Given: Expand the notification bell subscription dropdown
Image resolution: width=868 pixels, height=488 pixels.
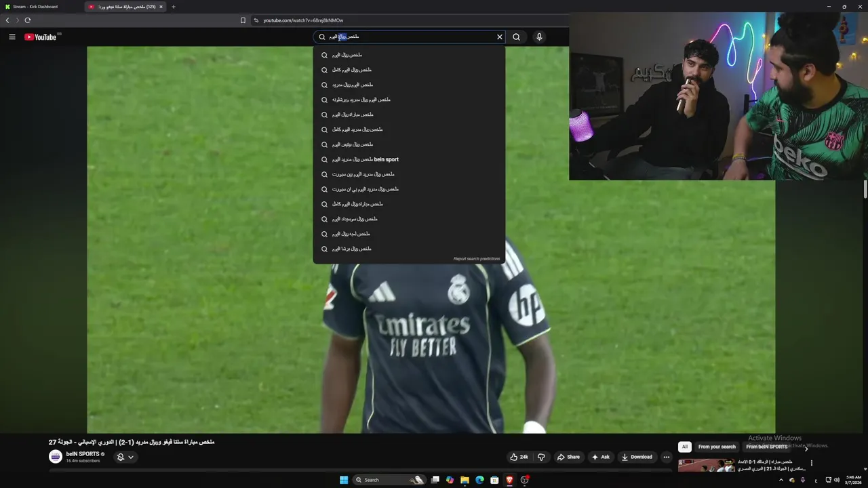Looking at the screenshot, I should [125, 457].
